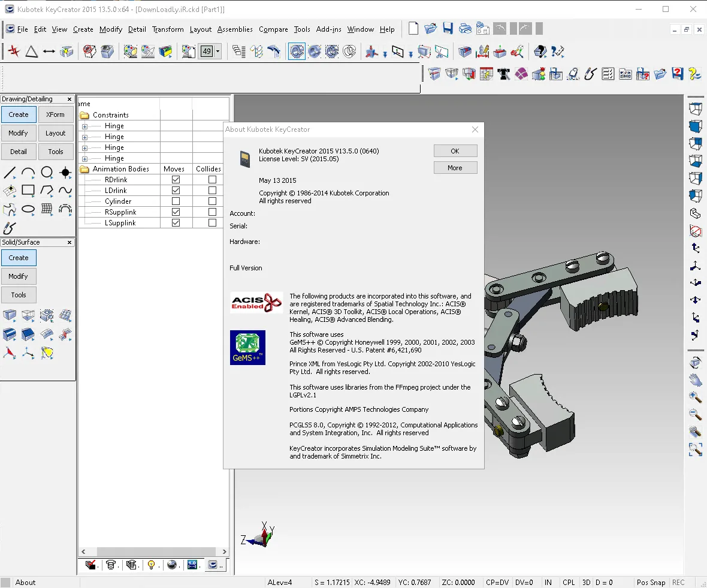Screen dimensions: 707x588
Task: Click the three-axis vector tool icon
Action: (28, 353)
